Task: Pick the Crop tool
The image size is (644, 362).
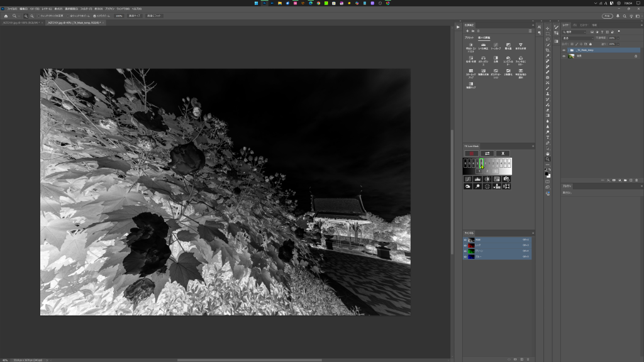Action: (548, 50)
